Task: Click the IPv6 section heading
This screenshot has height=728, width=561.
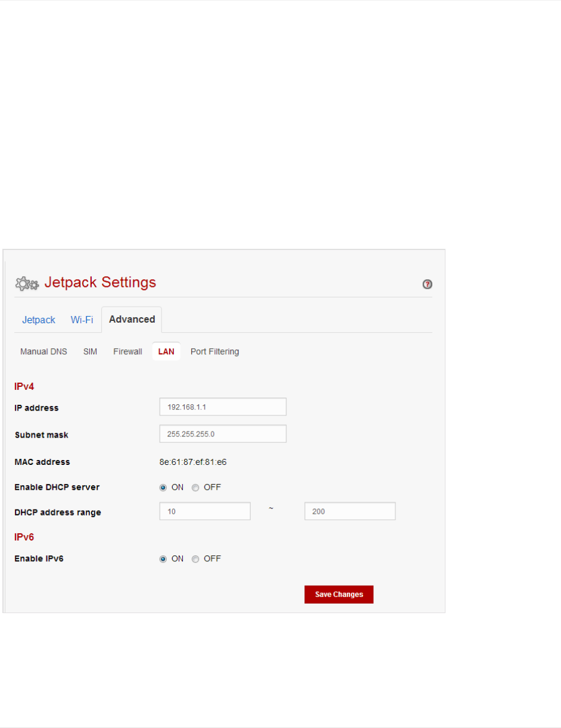Action: [24, 537]
